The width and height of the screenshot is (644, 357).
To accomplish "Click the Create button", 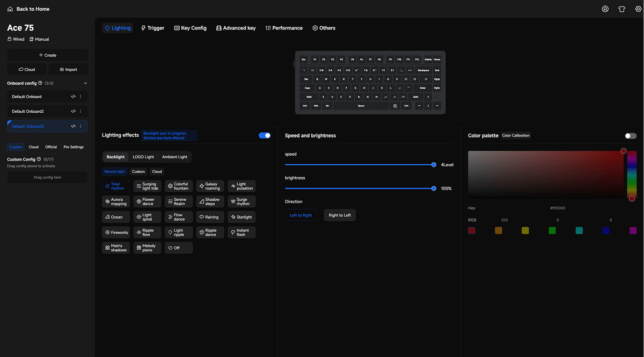I will [x=47, y=55].
